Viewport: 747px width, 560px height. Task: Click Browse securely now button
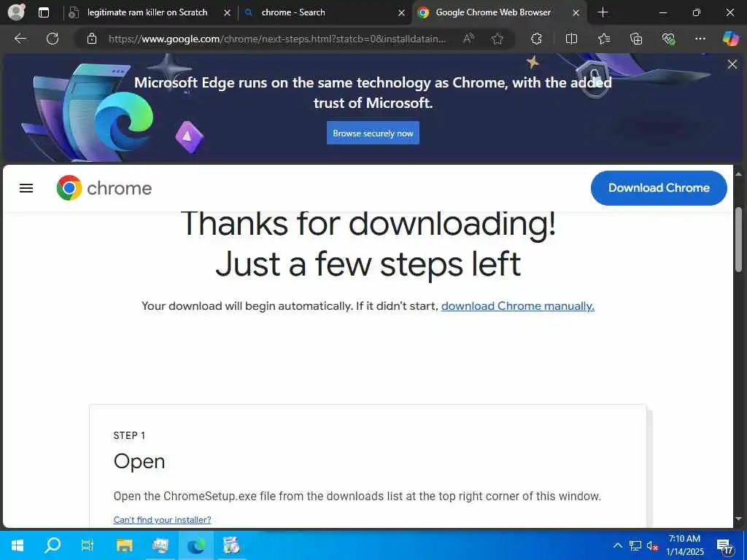(x=373, y=133)
